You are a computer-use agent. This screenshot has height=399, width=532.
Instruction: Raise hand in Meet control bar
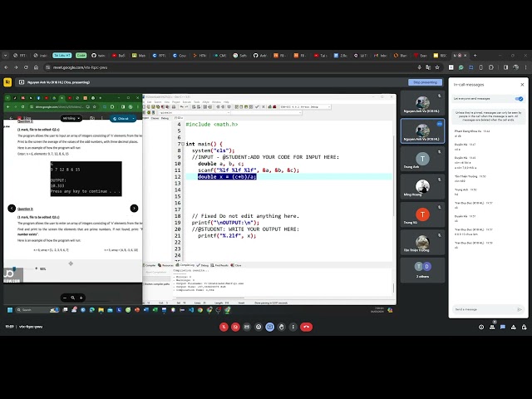282,327
